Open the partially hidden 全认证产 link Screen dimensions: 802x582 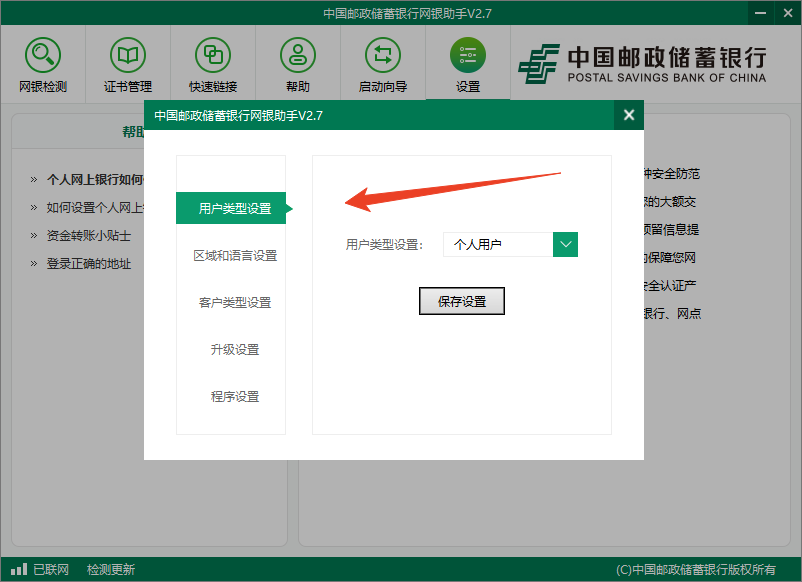click(x=670, y=285)
